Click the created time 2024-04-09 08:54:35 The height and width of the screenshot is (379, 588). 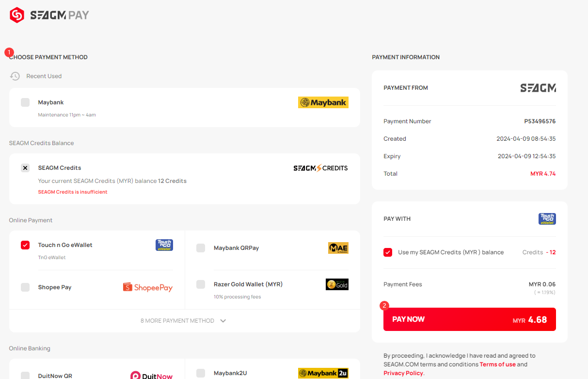click(526, 139)
